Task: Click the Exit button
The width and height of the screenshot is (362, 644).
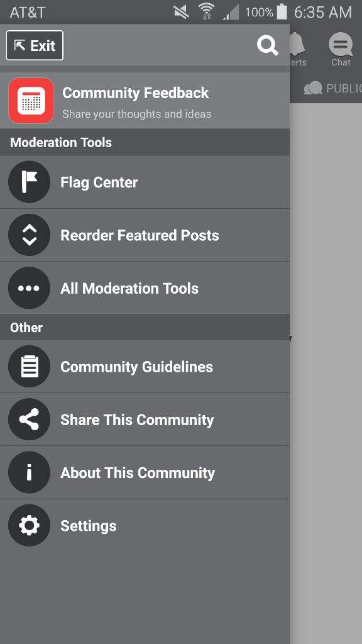Action: coord(35,45)
